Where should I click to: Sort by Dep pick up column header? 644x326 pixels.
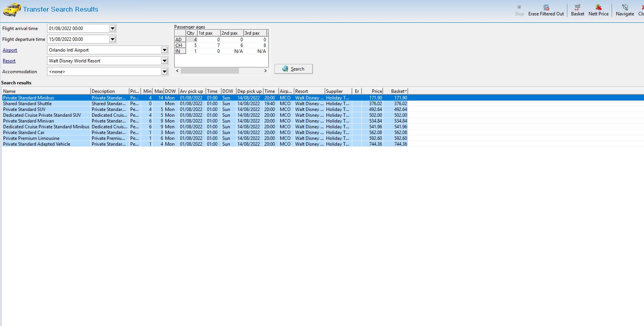(250, 91)
